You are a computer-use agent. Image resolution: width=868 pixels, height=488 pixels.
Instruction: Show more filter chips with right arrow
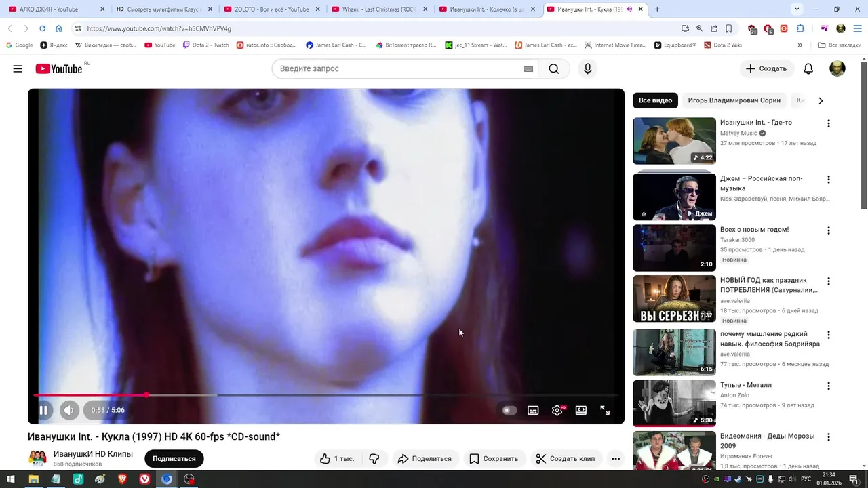click(x=821, y=100)
